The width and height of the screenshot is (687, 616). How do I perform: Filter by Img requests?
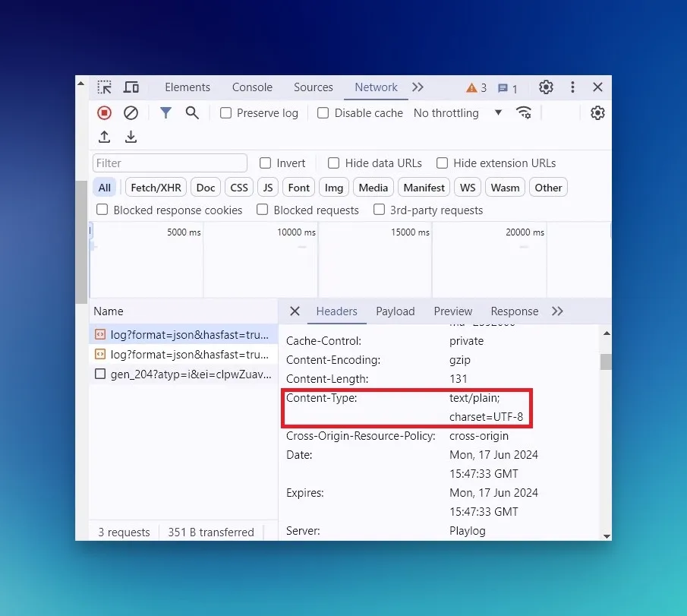coord(334,188)
